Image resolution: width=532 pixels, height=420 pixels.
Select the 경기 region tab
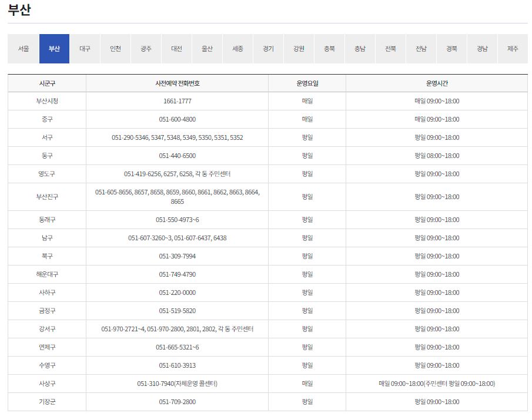click(x=267, y=49)
